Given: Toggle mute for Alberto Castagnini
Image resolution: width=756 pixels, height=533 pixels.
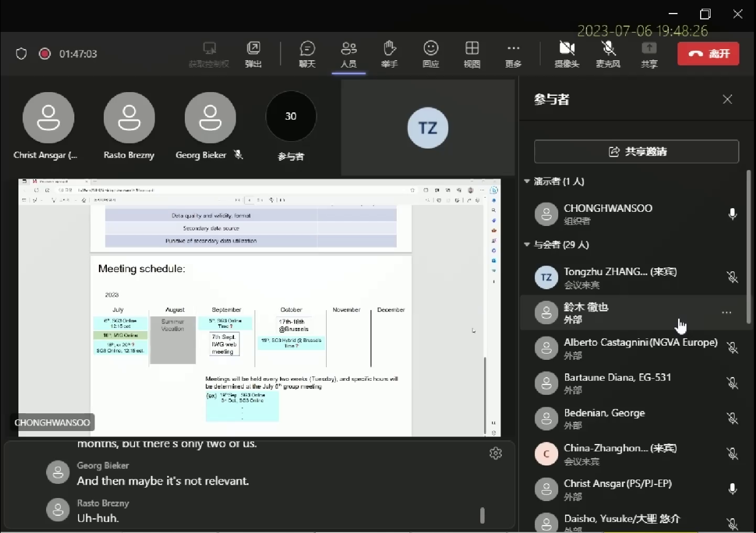Looking at the screenshot, I should (x=732, y=348).
